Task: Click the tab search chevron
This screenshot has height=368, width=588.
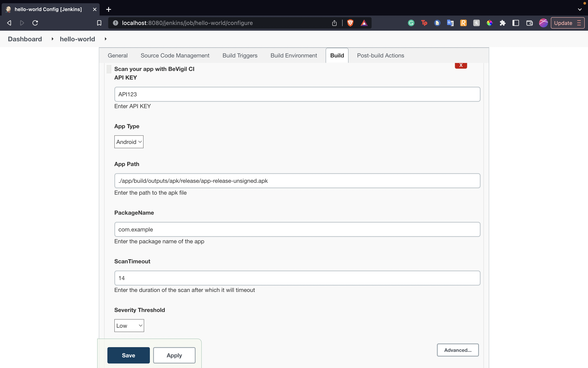Action: (x=580, y=9)
